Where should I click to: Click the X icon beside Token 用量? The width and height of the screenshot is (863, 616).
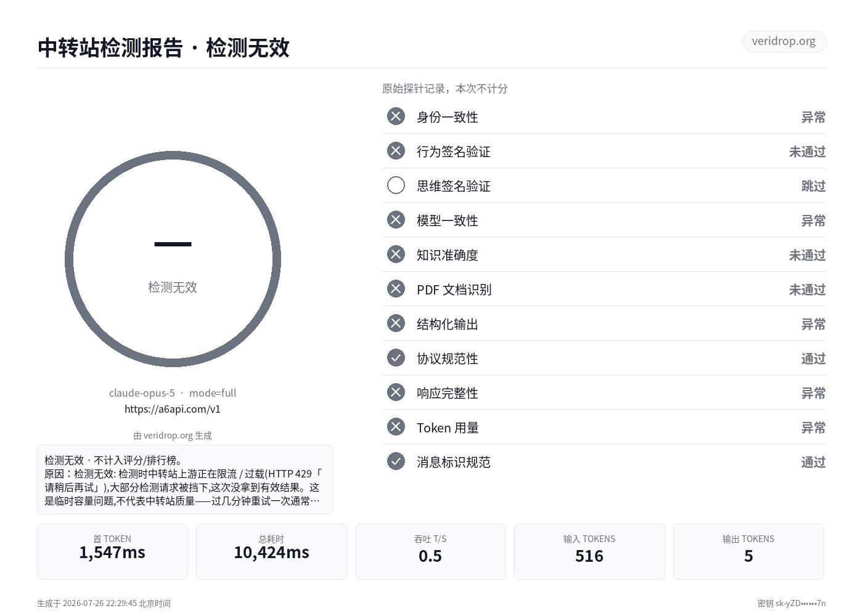coord(396,427)
